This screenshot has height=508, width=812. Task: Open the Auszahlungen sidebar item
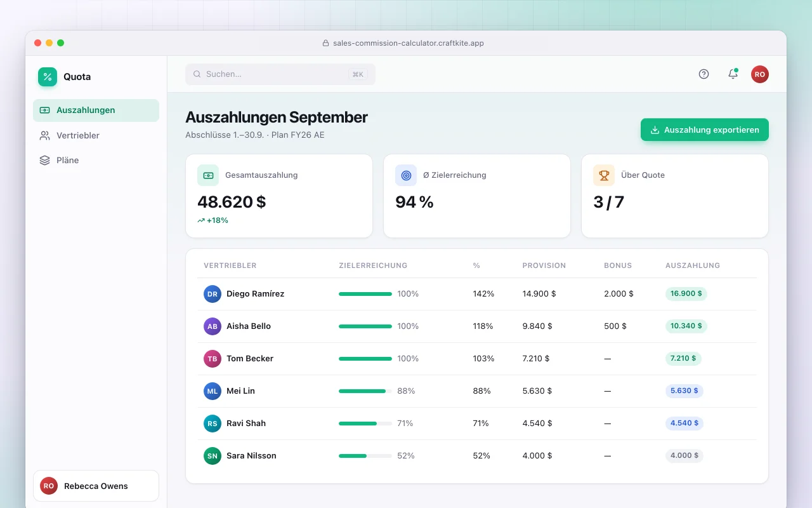(x=96, y=110)
